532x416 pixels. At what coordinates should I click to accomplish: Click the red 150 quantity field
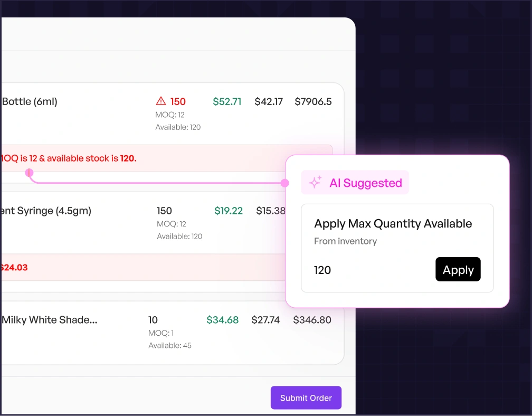tap(178, 101)
